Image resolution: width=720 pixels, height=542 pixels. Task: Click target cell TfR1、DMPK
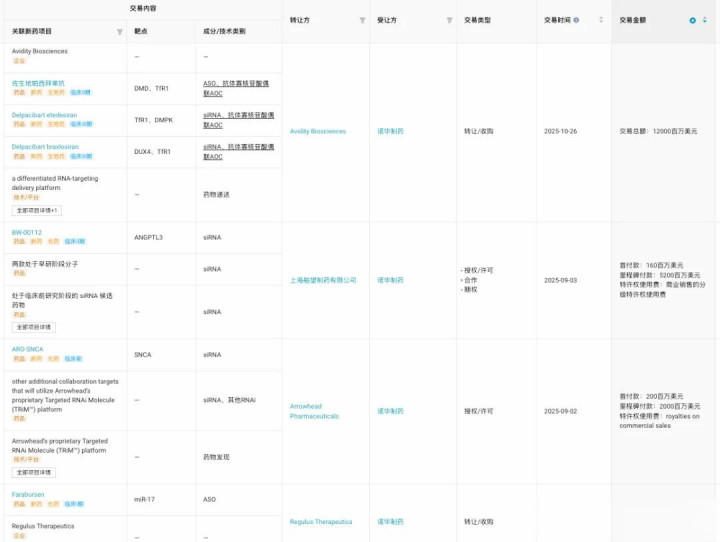153,120
